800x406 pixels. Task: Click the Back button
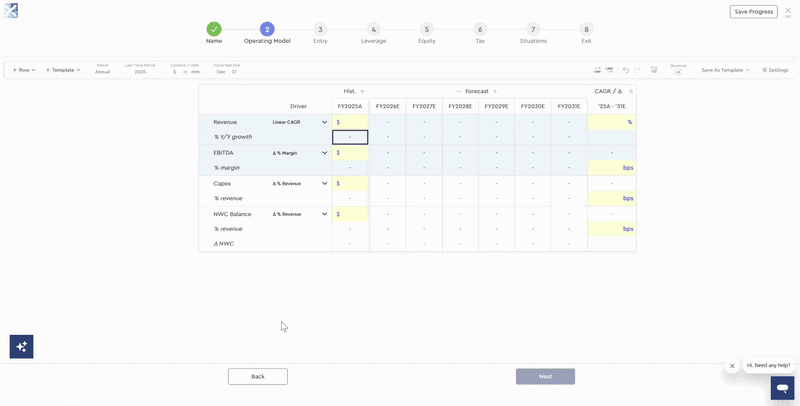(258, 376)
